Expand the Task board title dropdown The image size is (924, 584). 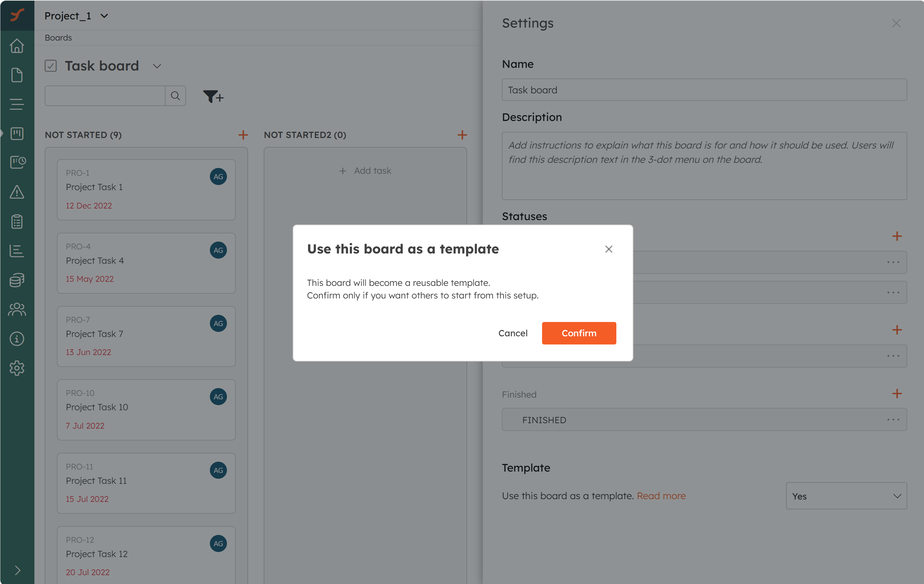157,66
